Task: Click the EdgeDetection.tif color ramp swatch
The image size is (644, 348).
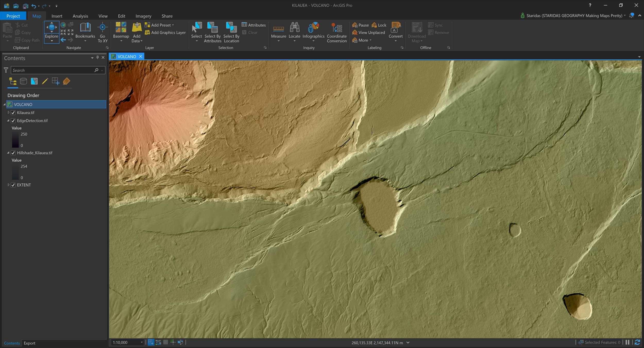Action: click(15, 140)
